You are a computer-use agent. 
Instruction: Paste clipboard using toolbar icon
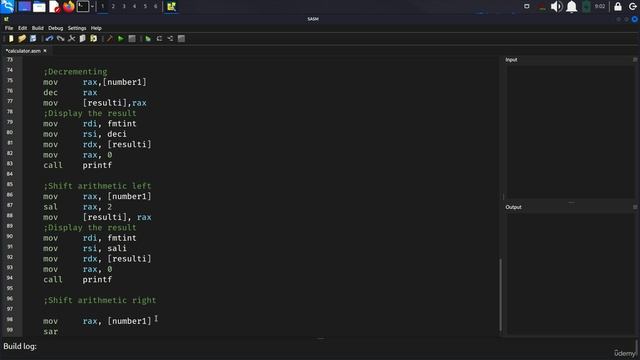click(93, 39)
